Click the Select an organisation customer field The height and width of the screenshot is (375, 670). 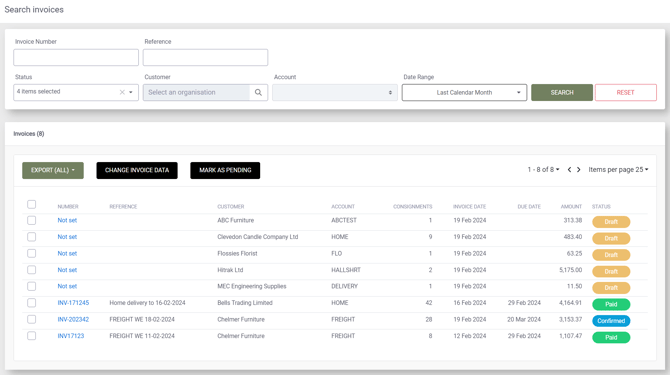pos(196,92)
